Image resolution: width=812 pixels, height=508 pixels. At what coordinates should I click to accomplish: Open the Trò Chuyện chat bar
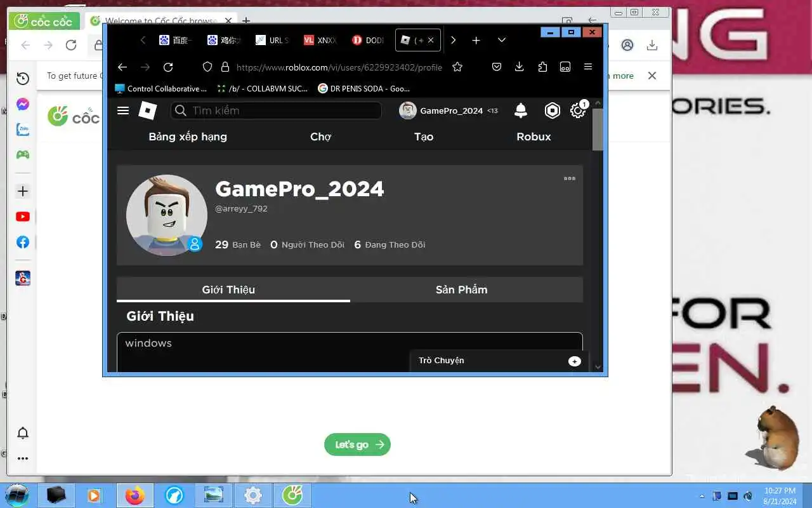coord(499,361)
